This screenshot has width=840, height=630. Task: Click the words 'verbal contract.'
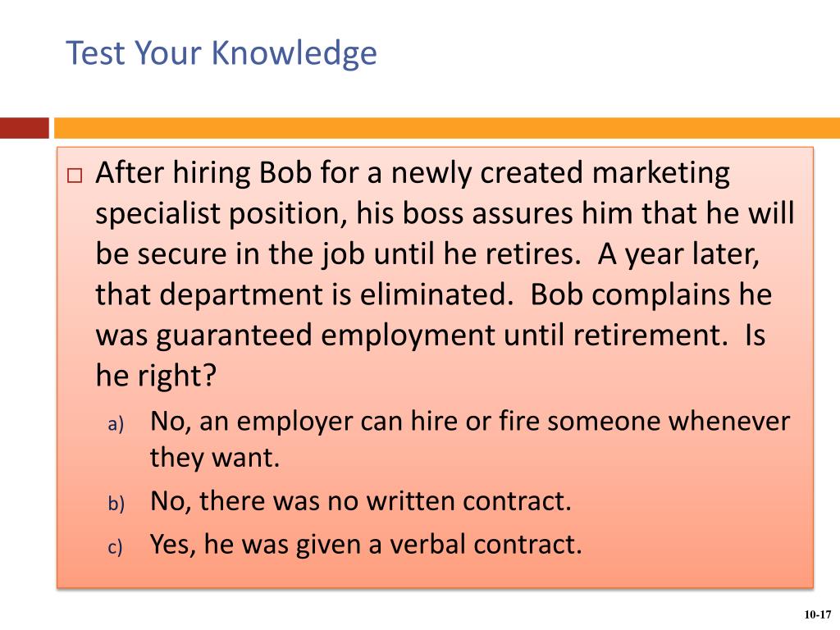[486, 545]
